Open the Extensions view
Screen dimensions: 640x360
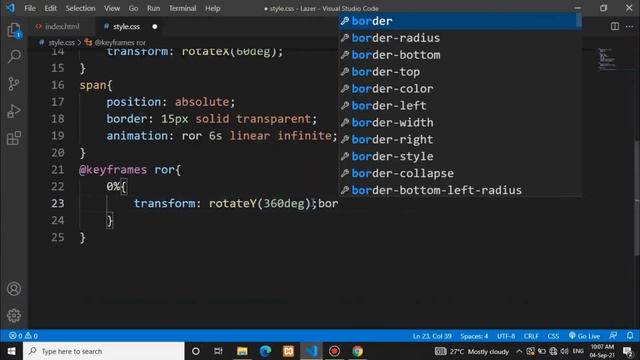click(x=14, y=138)
